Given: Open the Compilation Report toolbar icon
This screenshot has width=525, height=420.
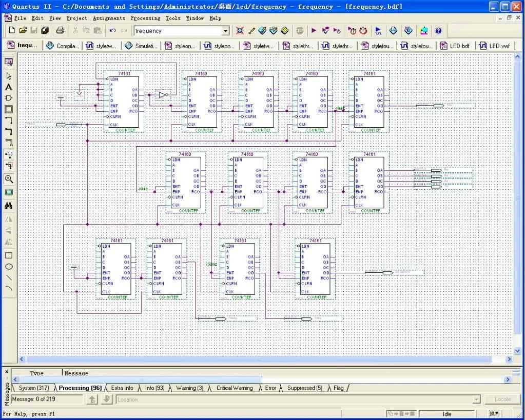Looking at the screenshot, I should point(394,31).
